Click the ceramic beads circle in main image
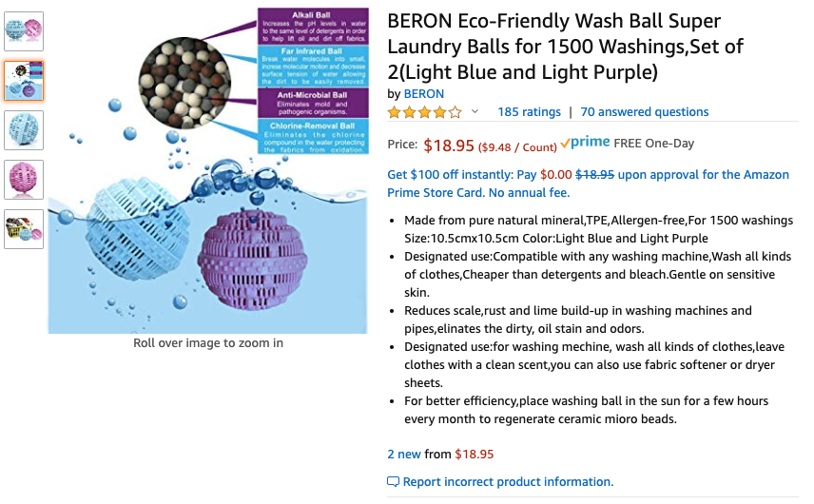814x504 pixels. click(184, 83)
